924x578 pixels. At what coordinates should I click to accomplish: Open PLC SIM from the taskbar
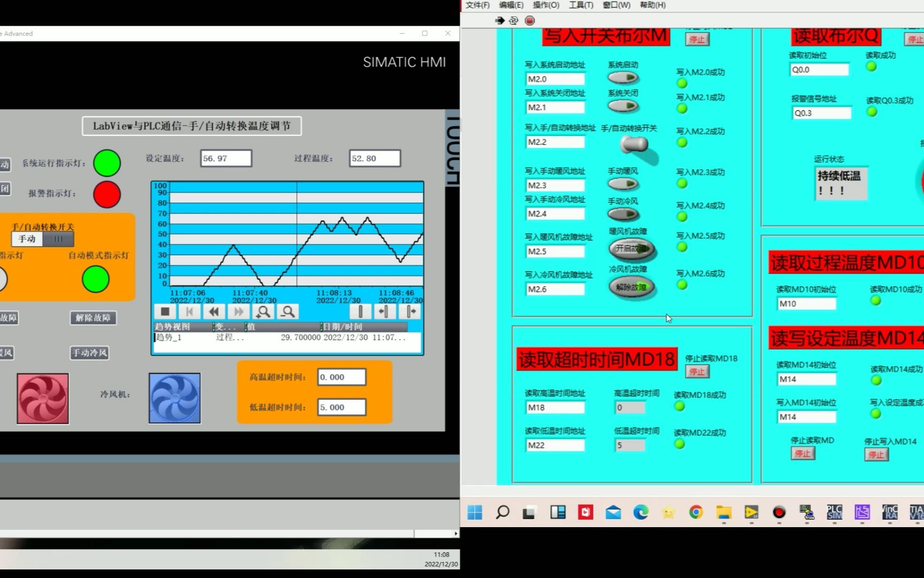pyautogui.click(x=834, y=513)
